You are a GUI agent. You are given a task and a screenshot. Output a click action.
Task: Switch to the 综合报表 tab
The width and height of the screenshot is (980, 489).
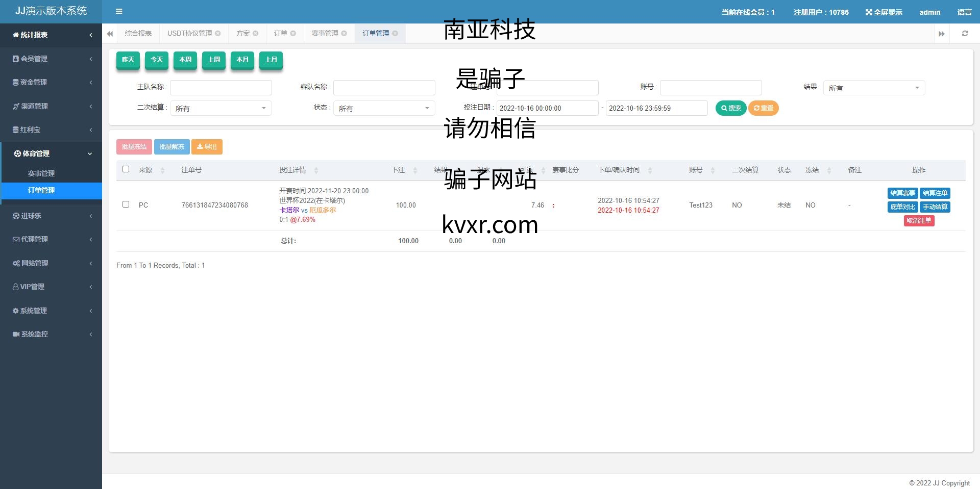[x=138, y=34]
